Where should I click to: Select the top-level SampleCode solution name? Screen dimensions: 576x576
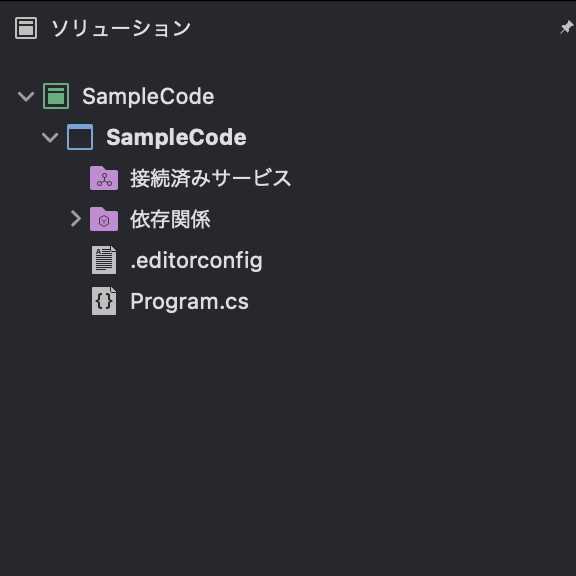click(148, 96)
